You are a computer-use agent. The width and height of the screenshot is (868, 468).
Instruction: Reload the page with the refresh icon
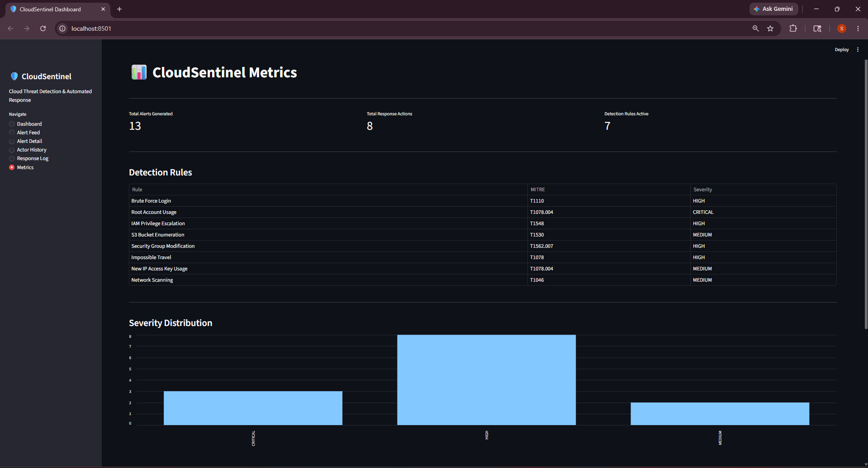pyautogui.click(x=43, y=28)
